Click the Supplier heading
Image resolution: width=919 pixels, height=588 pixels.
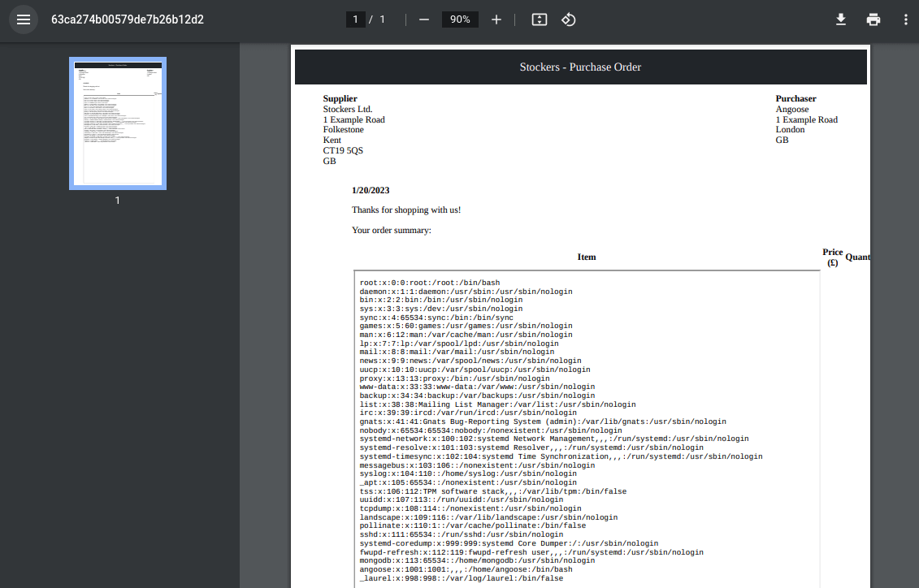(x=340, y=98)
